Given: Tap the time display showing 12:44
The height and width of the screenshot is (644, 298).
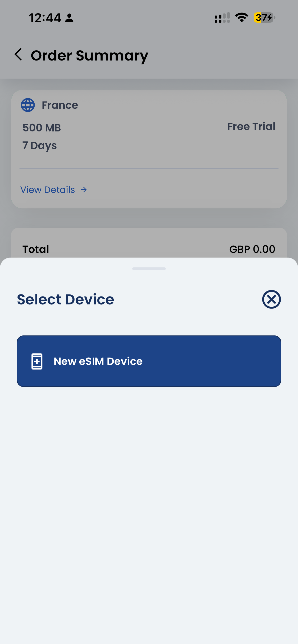Looking at the screenshot, I should click(x=45, y=18).
